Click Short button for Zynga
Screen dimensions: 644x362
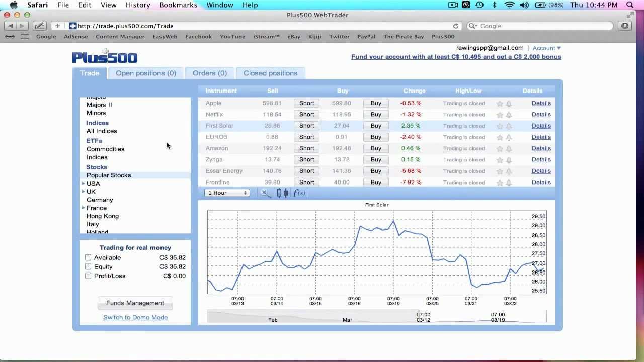tap(306, 160)
